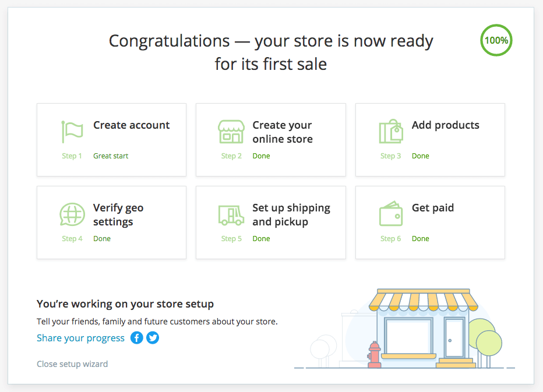Click the flag icon for Create account
Image resolution: width=543 pixels, height=392 pixels.
(x=72, y=132)
